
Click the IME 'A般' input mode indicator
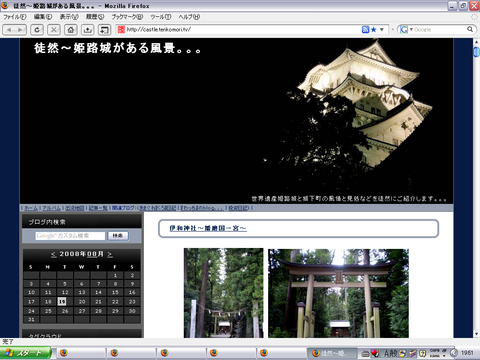391,353
